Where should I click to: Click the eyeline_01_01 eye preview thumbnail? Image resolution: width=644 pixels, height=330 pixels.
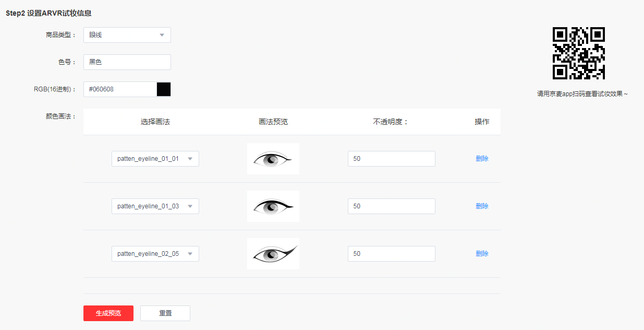(x=273, y=159)
